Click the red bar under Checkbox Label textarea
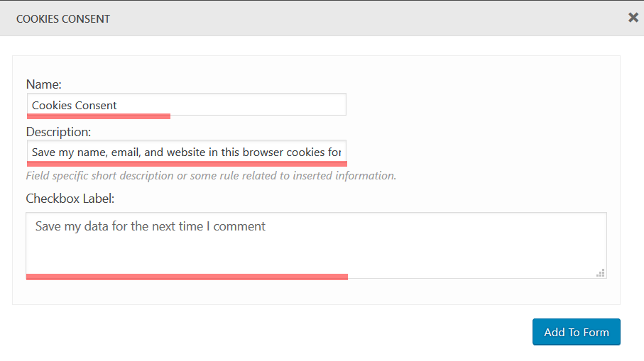Image resolution: width=644 pixels, height=361 pixels. pyautogui.click(x=187, y=277)
